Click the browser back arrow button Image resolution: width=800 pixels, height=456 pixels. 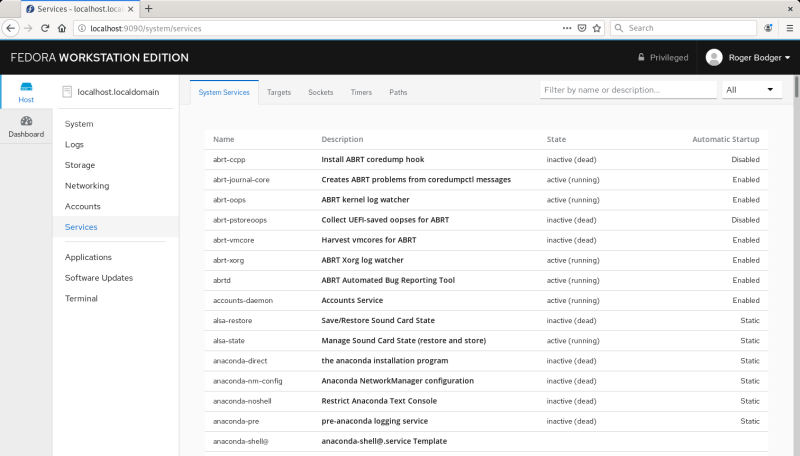11,28
